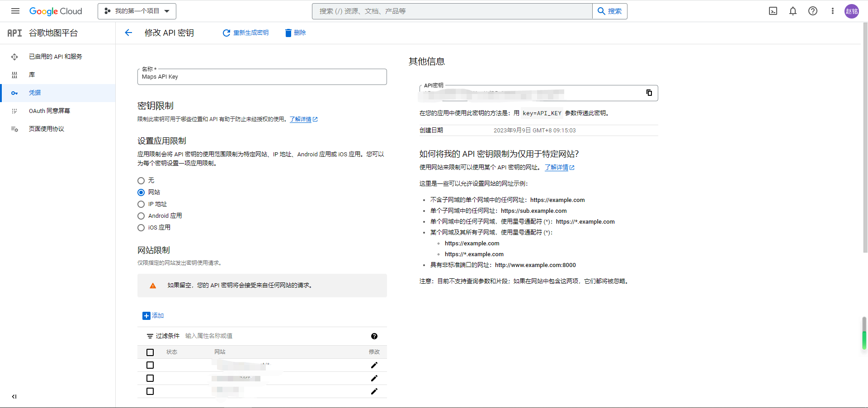868x408 pixels.
Task: Collapse the sidebar with bottom chevron
Action: (14, 396)
